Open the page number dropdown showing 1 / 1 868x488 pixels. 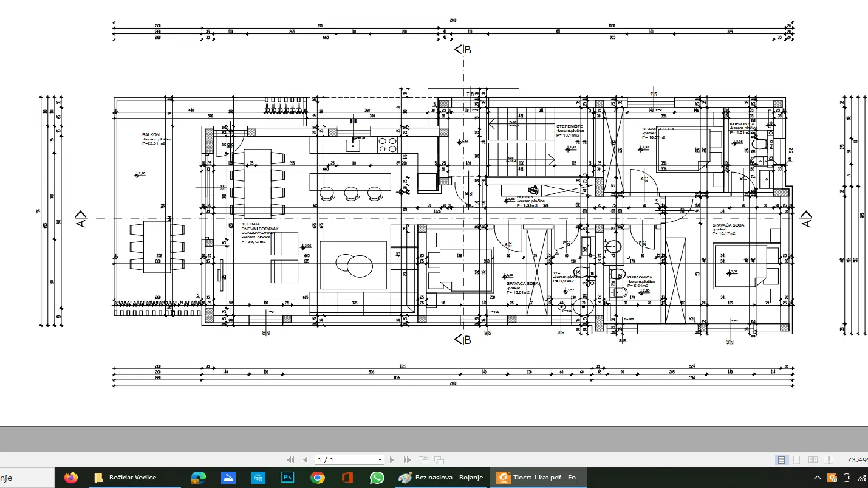click(x=349, y=460)
